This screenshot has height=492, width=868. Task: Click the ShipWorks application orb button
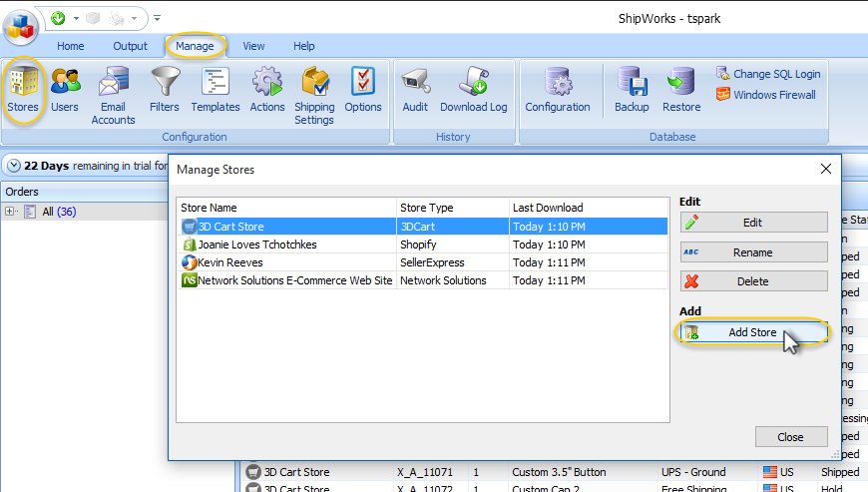tap(21, 27)
